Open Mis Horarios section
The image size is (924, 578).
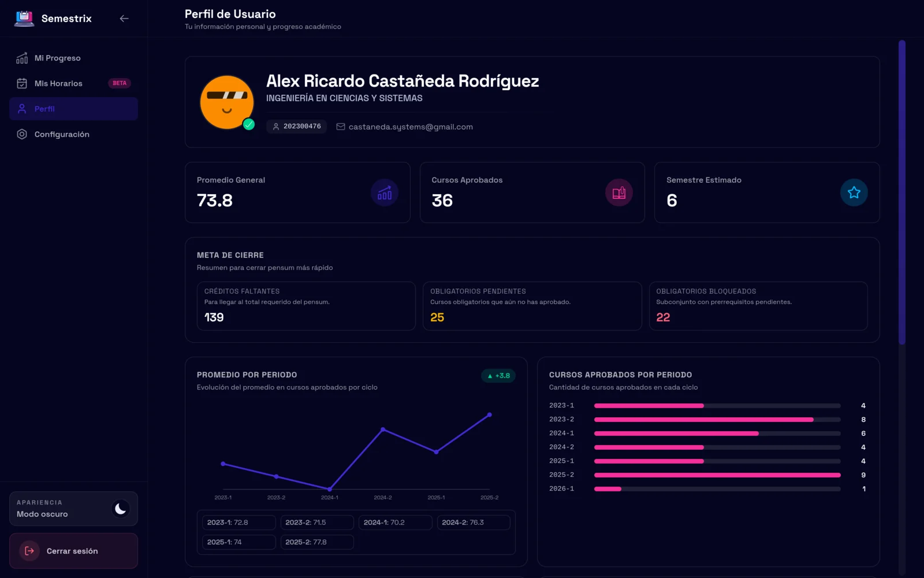pos(73,83)
